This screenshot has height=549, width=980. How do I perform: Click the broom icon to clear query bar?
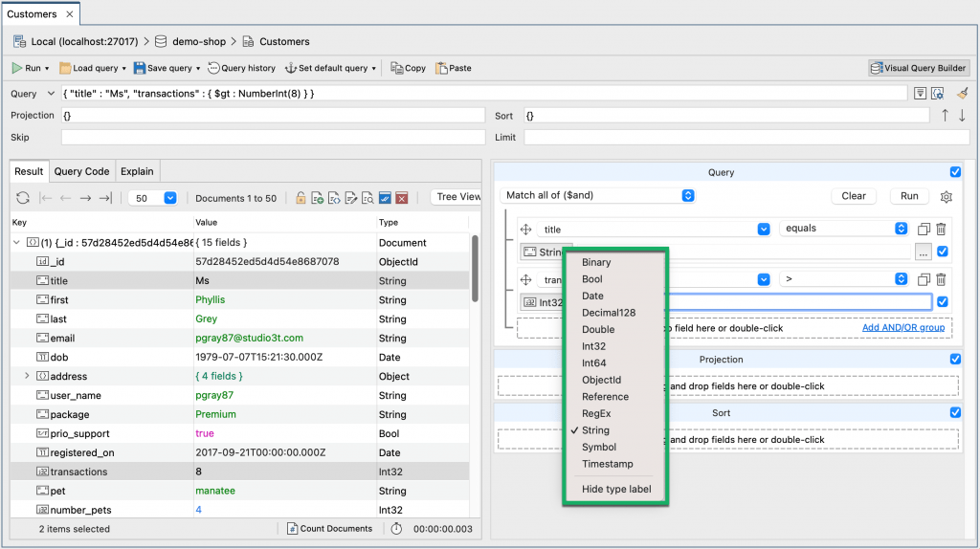click(x=963, y=94)
